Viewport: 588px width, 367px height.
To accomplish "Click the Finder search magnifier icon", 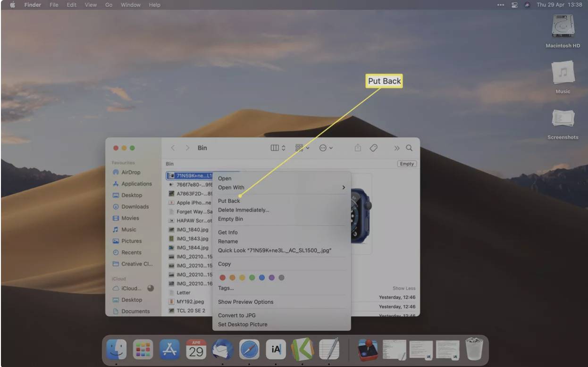I will 409,148.
